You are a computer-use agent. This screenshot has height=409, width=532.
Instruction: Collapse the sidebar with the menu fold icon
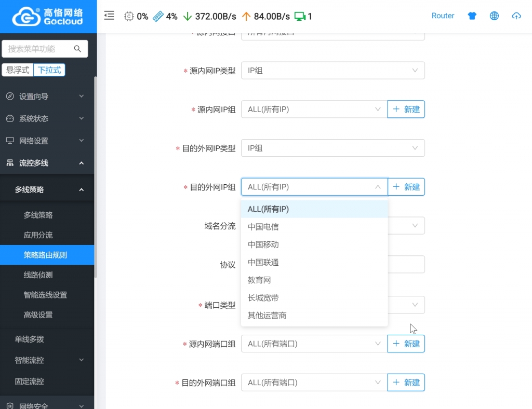tap(109, 16)
